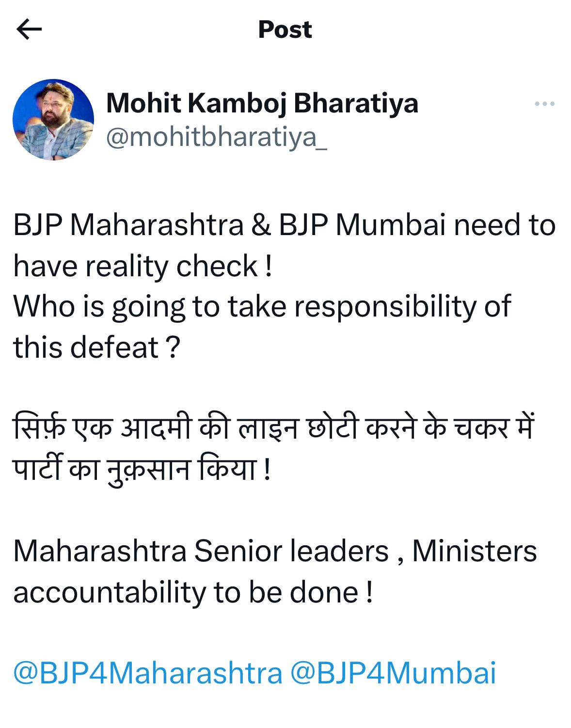Click the phrase "Senior leaders"
571x728 pixels.
coord(291,551)
